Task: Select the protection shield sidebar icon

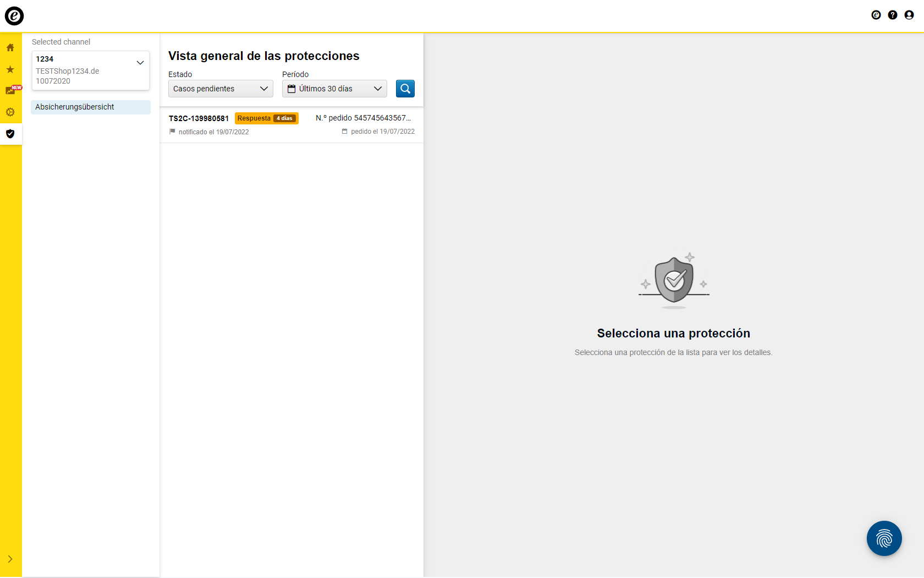Action: (x=10, y=134)
